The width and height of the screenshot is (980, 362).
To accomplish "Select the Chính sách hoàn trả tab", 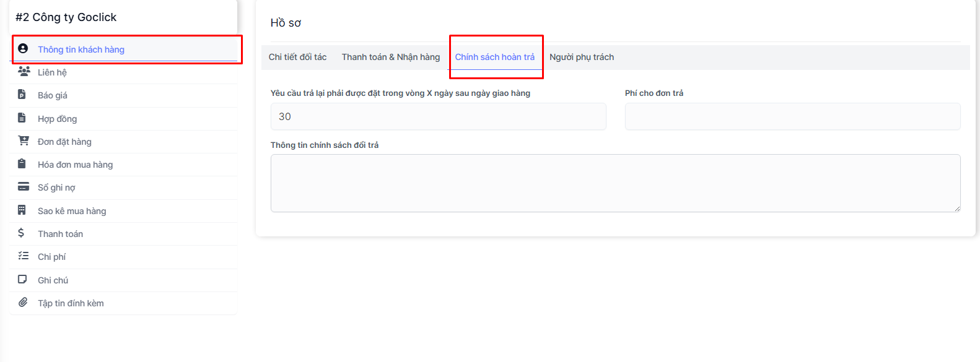I will tap(494, 57).
